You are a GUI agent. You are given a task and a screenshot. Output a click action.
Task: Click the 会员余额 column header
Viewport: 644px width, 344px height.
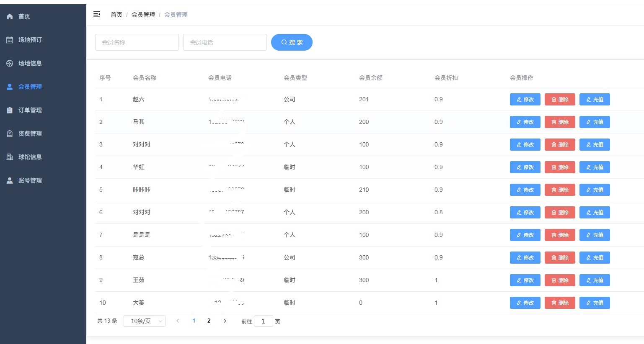pyautogui.click(x=371, y=78)
